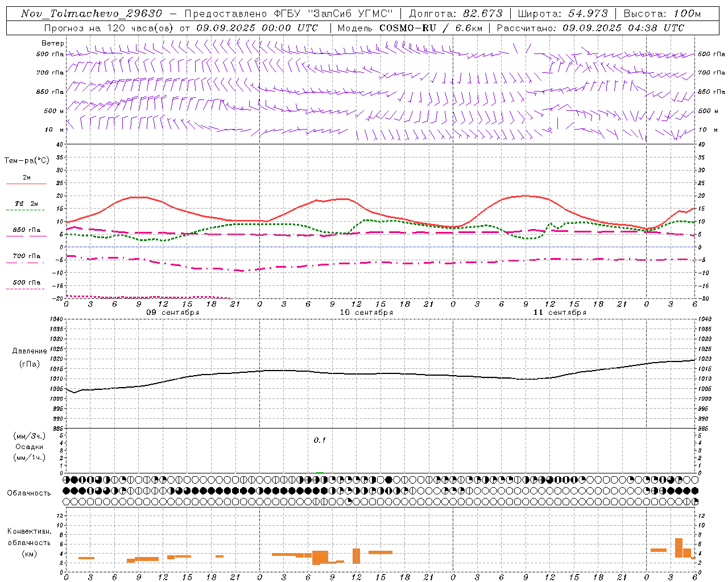Click the (мм/3ч.) unit label

click(x=30, y=436)
